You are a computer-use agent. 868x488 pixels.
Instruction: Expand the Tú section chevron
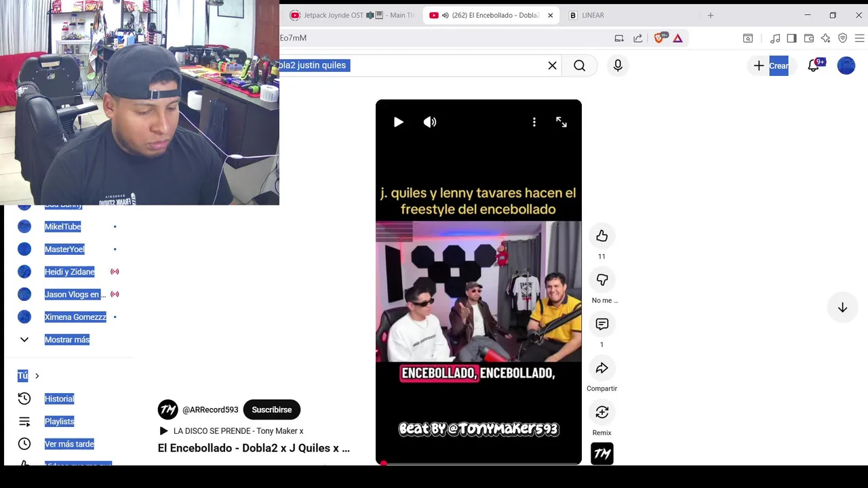[x=37, y=375]
